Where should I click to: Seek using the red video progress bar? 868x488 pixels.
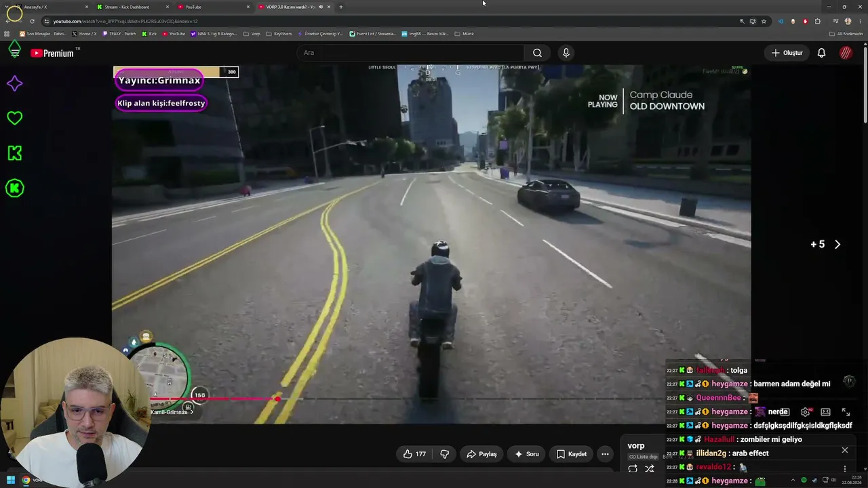coord(431,399)
